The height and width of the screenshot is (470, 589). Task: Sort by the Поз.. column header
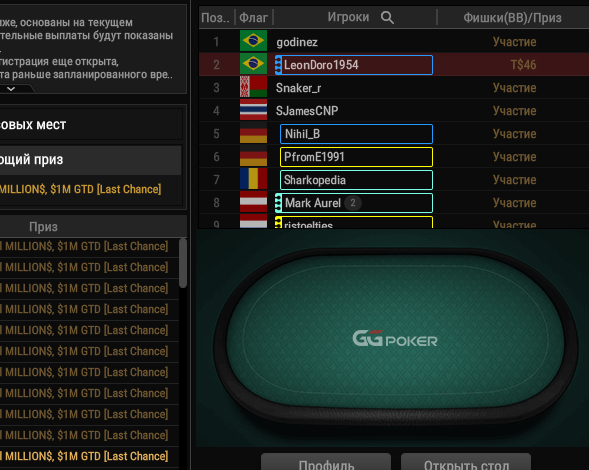coord(216,17)
